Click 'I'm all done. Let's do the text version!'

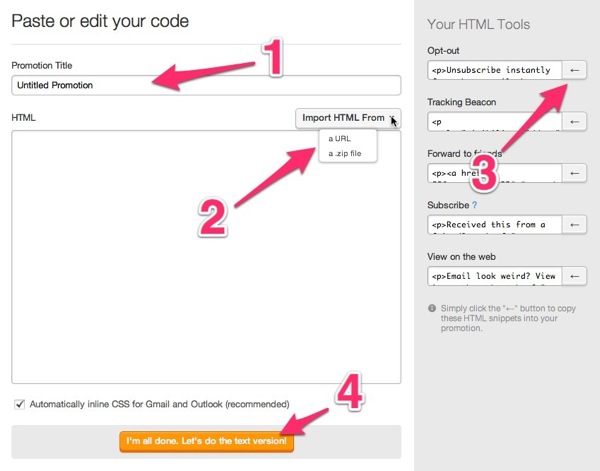click(x=206, y=441)
